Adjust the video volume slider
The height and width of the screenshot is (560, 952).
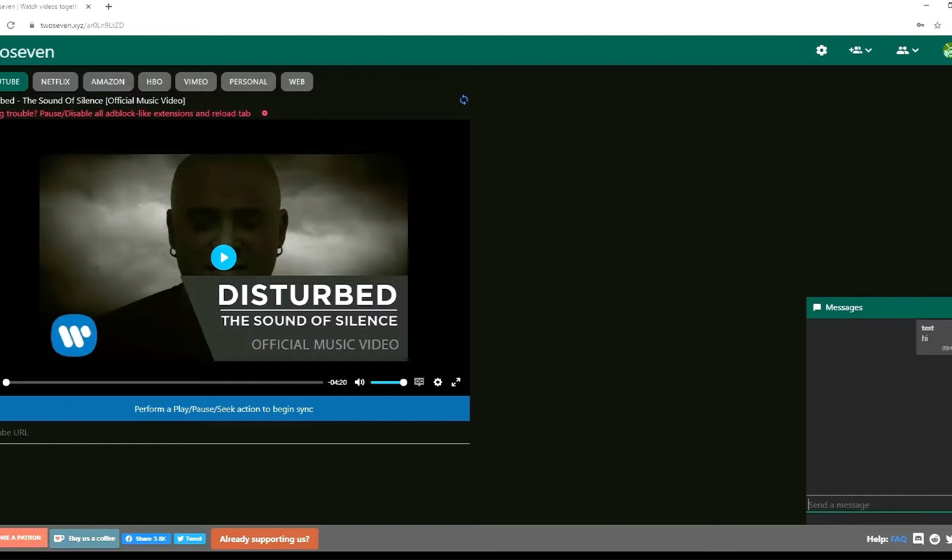tap(388, 382)
